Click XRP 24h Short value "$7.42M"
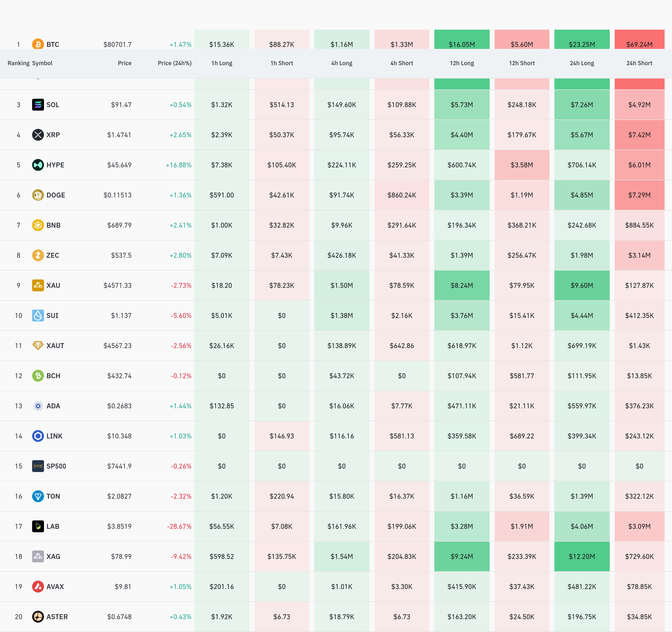This screenshot has height=632, width=672. [x=639, y=135]
